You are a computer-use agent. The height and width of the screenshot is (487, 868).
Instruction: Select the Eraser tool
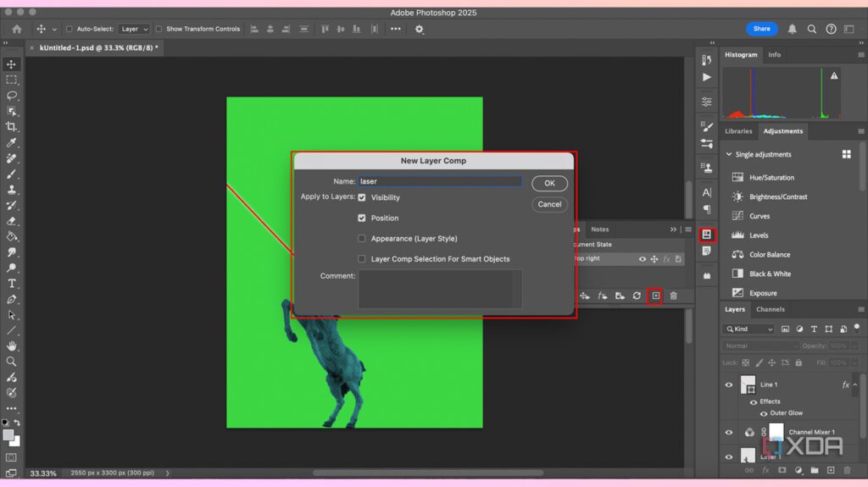point(11,221)
